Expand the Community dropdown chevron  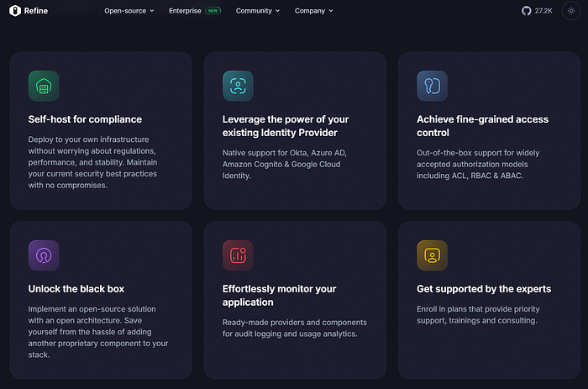click(x=277, y=11)
